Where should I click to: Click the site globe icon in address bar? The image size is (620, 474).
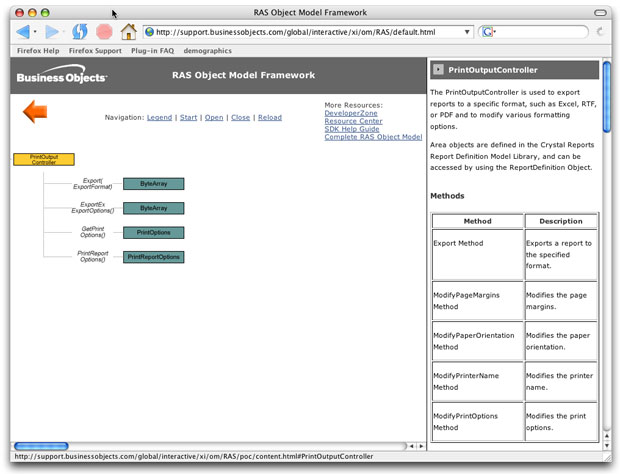149,32
